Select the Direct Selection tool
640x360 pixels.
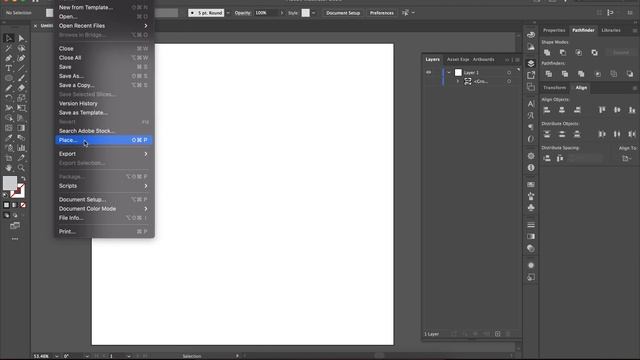[x=21, y=38]
